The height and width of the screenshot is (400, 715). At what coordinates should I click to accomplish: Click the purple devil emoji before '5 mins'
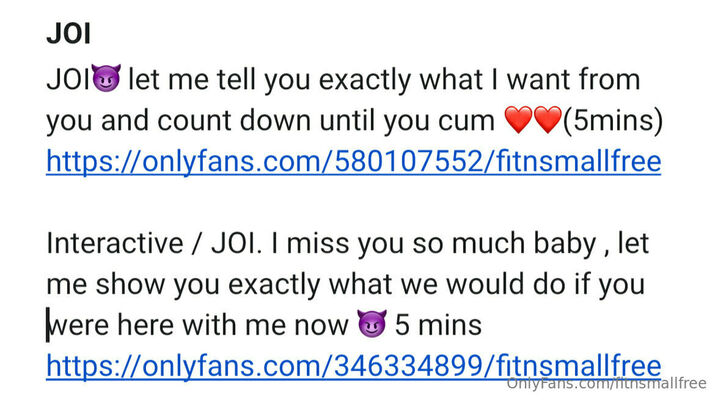pos(372,324)
